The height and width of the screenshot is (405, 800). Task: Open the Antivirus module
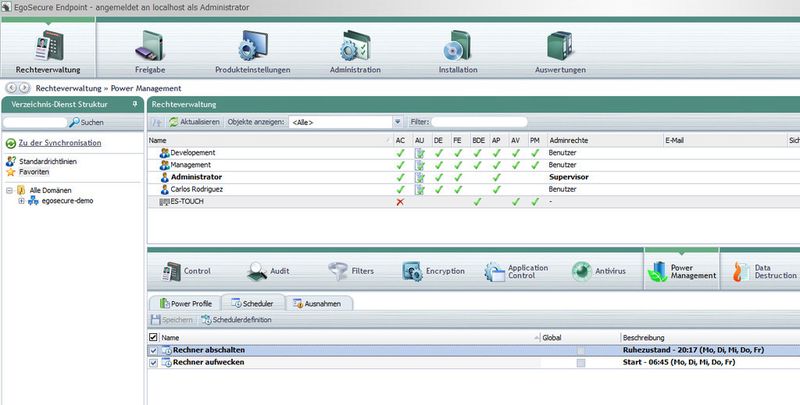click(598, 271)
